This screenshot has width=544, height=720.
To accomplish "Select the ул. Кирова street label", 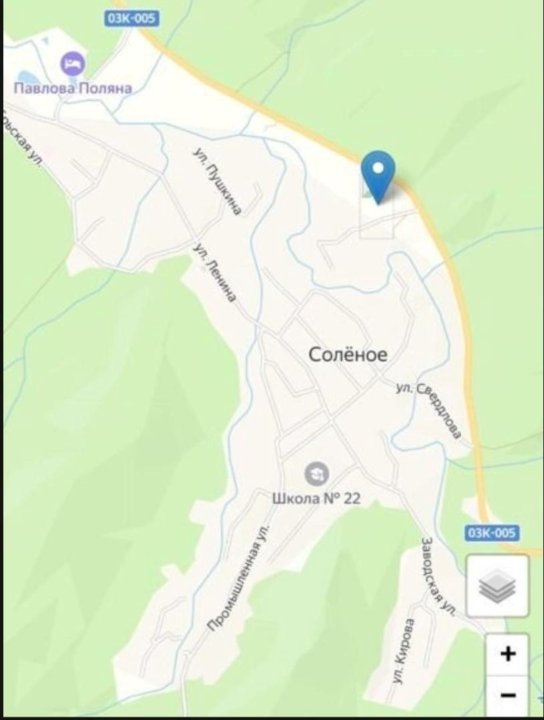I will [404, 652].
